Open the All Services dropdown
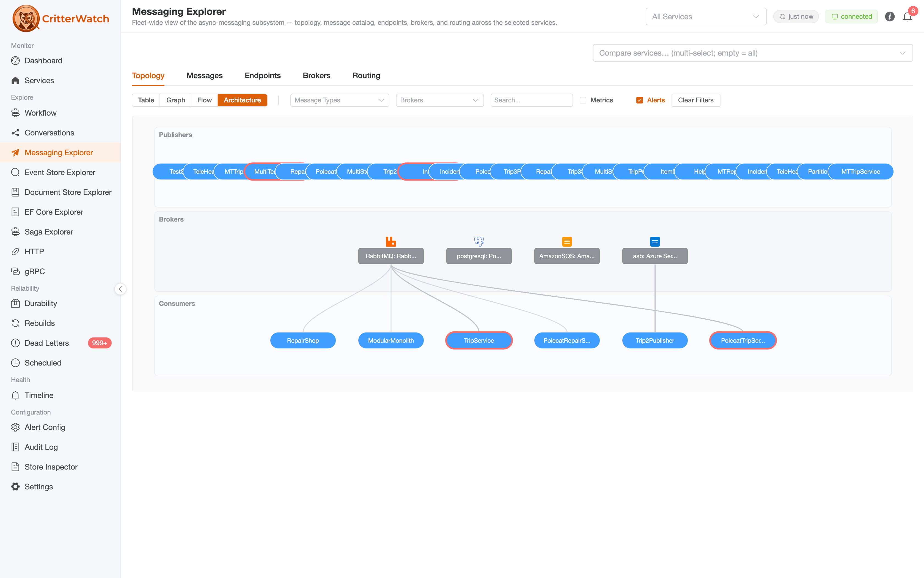 (706, 17)
